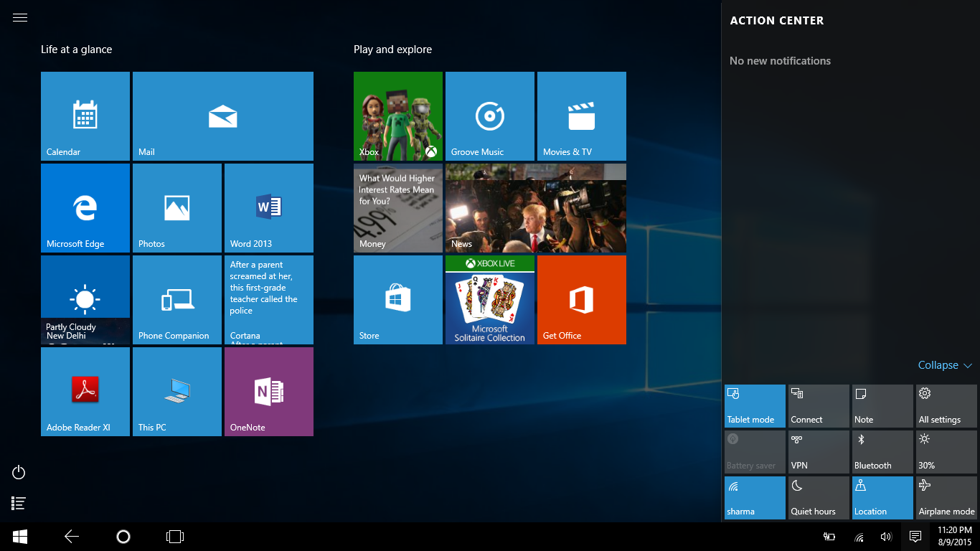This screenshot has height=551, width=980.
Task: Click the 'Play and explore' group title
Action: click(x=392, y=50)
